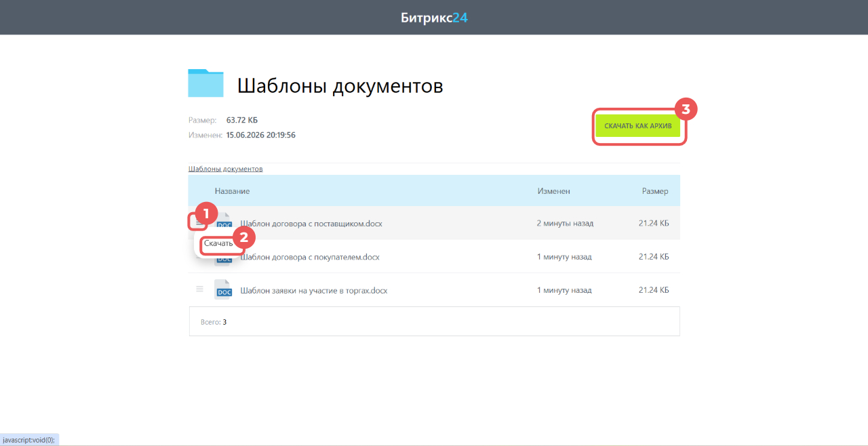868x446 pixels.
Task: Click the Размер: label near the title
Action: (203, 120)
